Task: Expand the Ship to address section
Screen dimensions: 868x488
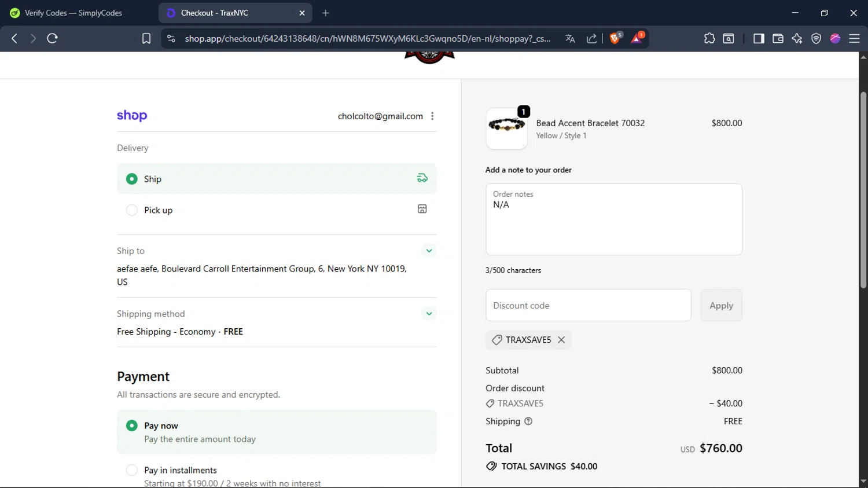Action: tap(429, 251)
